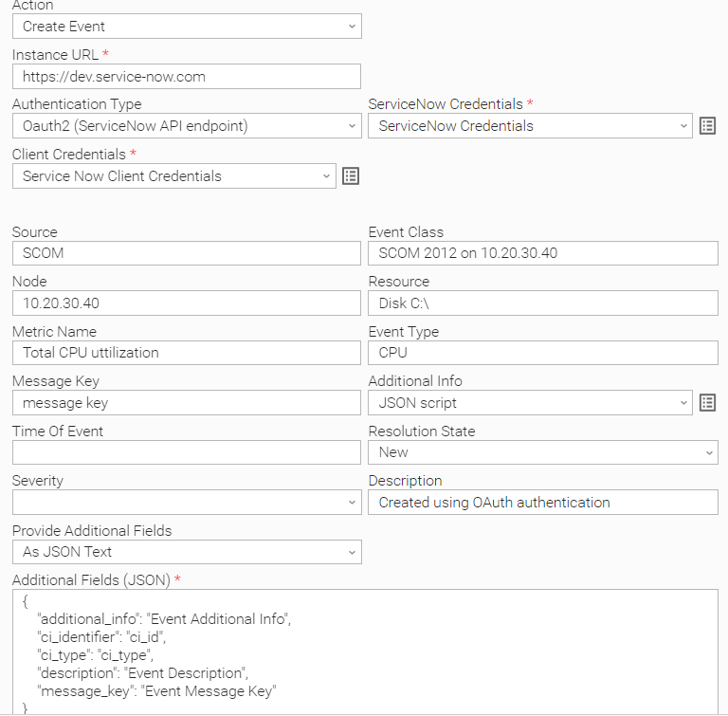Click the Resolution State label
The height and width of the screenshot is (716, 728).
pyautogui.click(x=422, y=431)
